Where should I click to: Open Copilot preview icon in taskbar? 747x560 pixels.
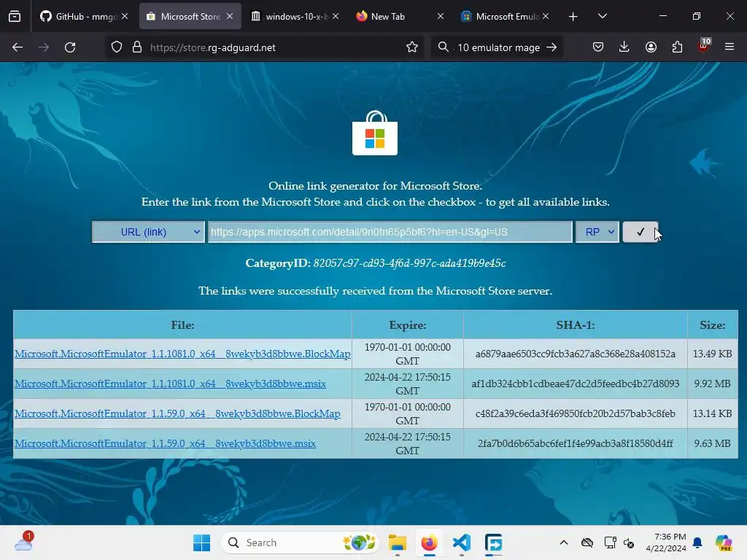tap(723, 542)
